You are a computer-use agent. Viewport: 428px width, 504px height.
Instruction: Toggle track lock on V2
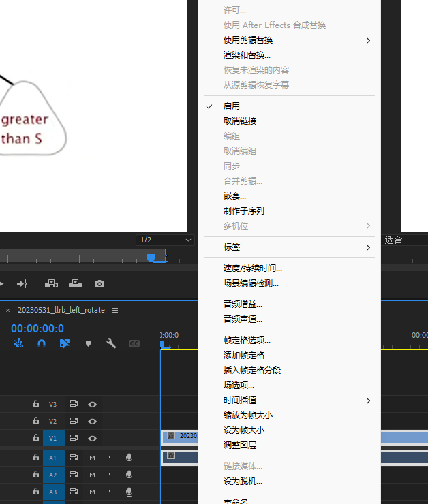tap(36, 421)
